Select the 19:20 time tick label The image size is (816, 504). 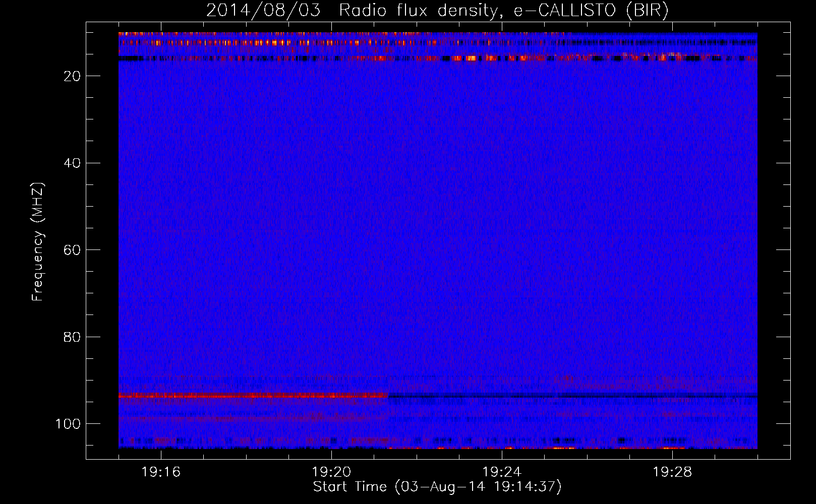331,472
